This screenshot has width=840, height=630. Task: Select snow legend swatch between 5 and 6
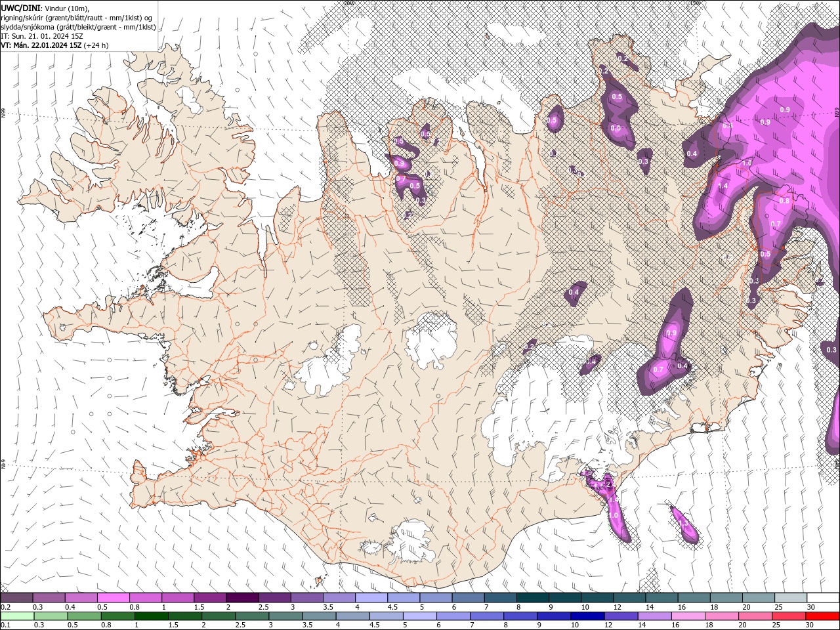click(x=436, y=598)
